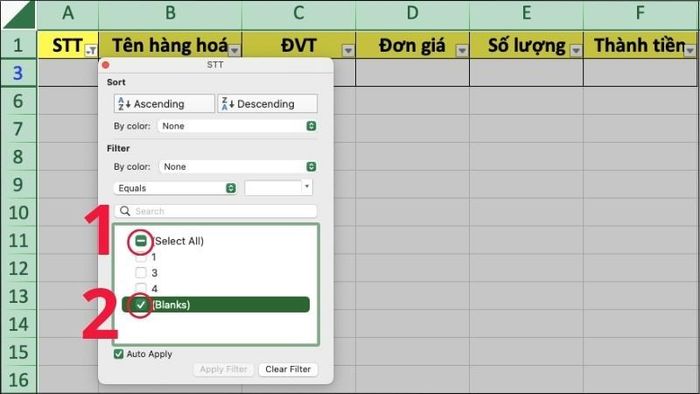Select row 3 header
Image resolution: width=700 pixels, height=394 pixels.
(18, 72)
